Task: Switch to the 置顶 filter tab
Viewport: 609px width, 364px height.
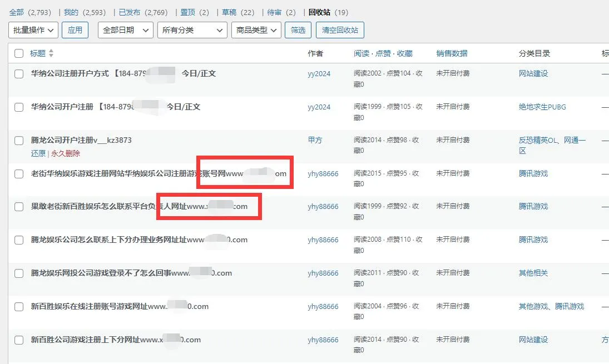Action: click(188, 12)
